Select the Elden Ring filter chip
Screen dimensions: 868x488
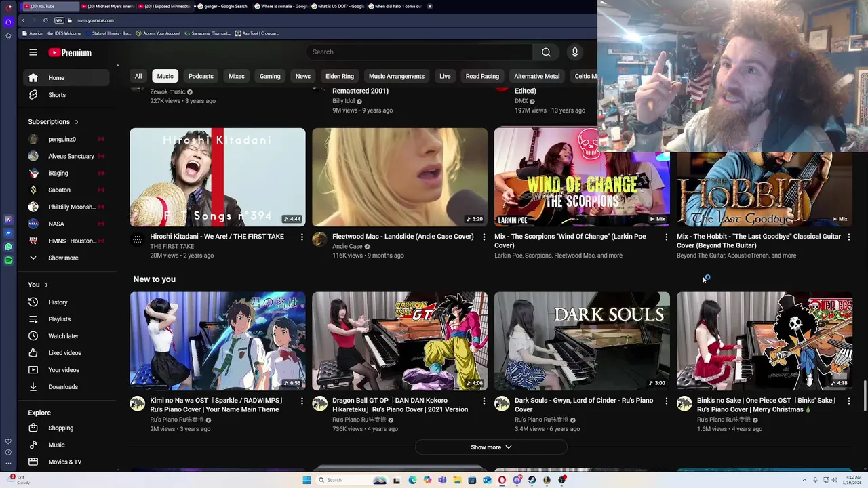pyautogui.click(x=340, y=76)
